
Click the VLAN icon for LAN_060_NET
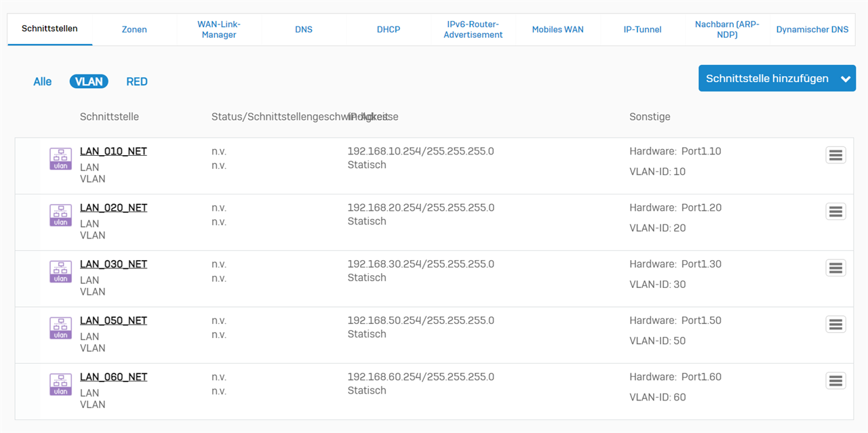(x=60, y=384)
